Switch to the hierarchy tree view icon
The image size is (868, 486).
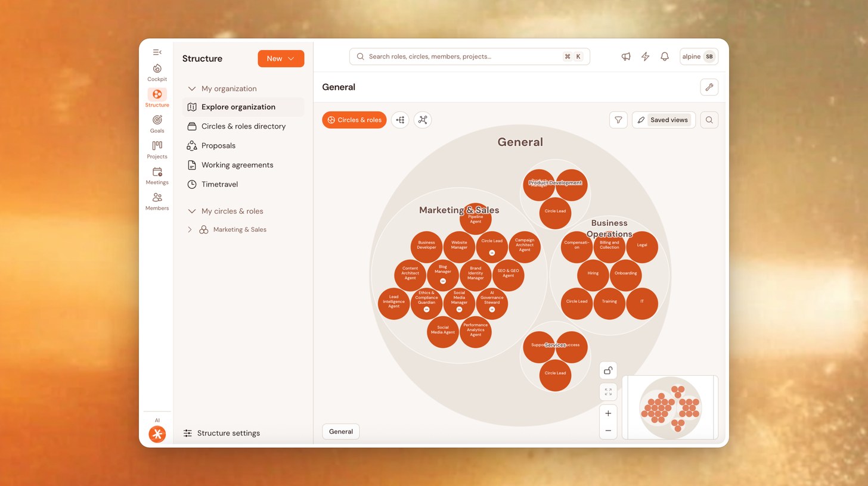(x=400, y=120)
